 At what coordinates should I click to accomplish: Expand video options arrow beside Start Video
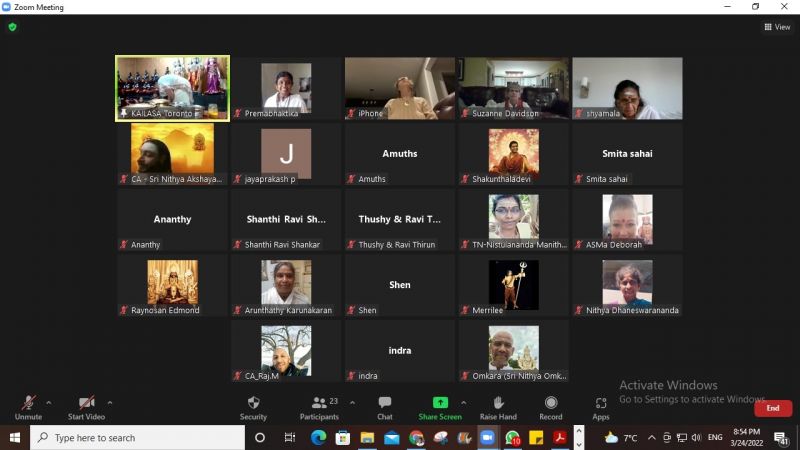[109, 403]
